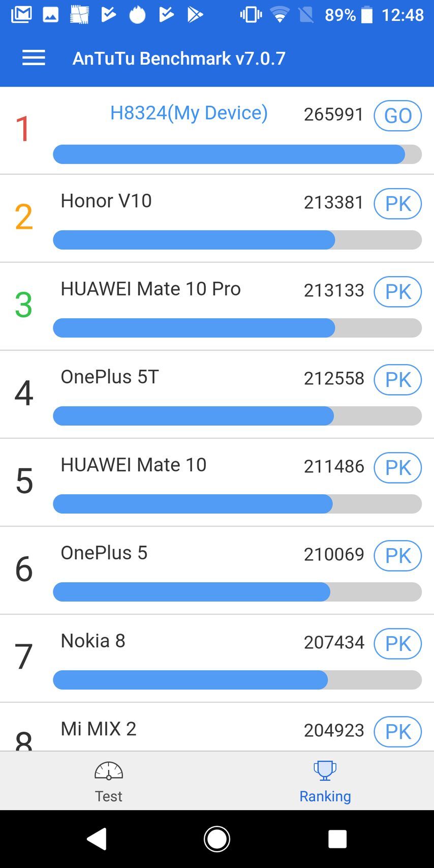Tap PK button for OnePlus 5T
The height and width of the screenshot is (868, 434).
tap(397, 379)
